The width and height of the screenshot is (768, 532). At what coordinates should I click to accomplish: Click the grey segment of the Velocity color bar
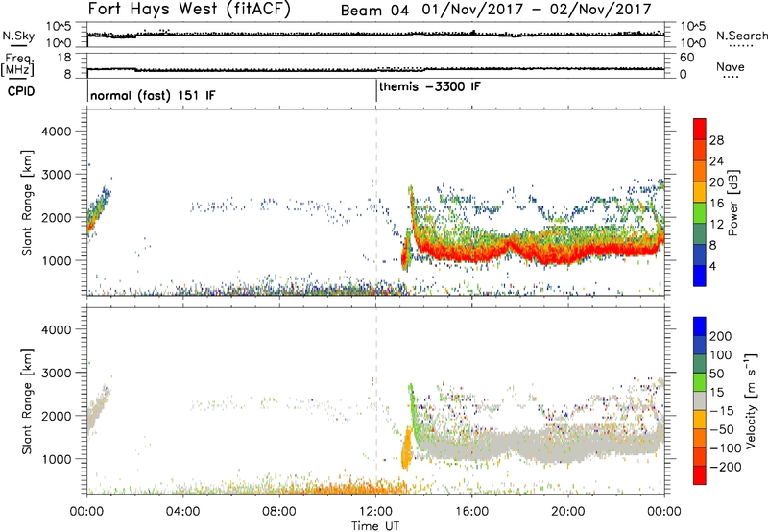(x=700, y=400)
